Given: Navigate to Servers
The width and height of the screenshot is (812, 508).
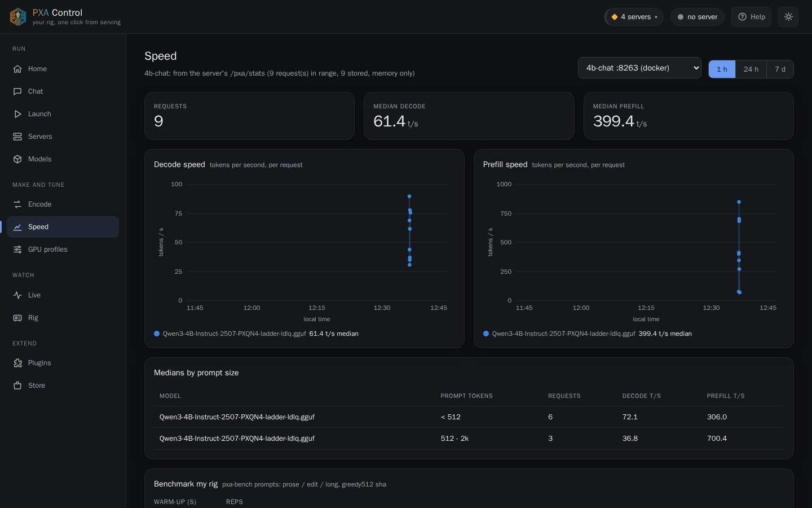Looking at the screenshot, I should (63, 137).
